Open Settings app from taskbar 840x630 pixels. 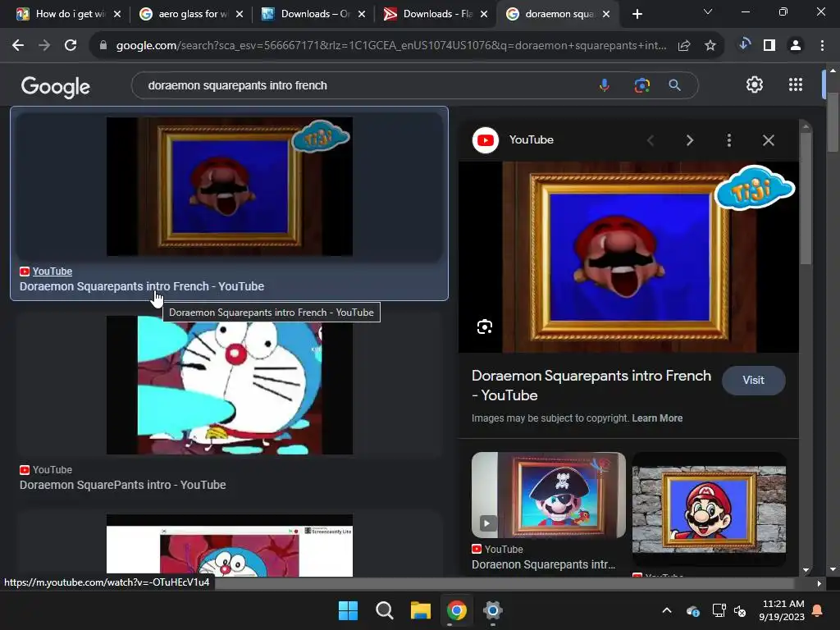[493, 610]
